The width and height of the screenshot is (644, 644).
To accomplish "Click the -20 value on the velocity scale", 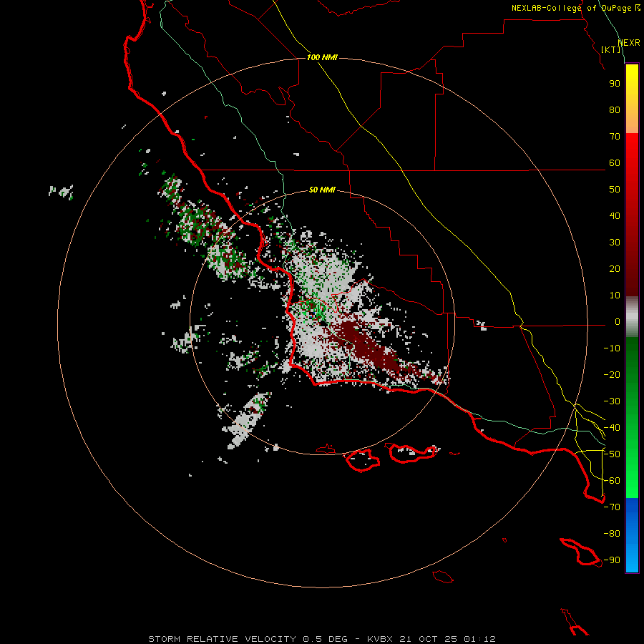I will [612, 375].
